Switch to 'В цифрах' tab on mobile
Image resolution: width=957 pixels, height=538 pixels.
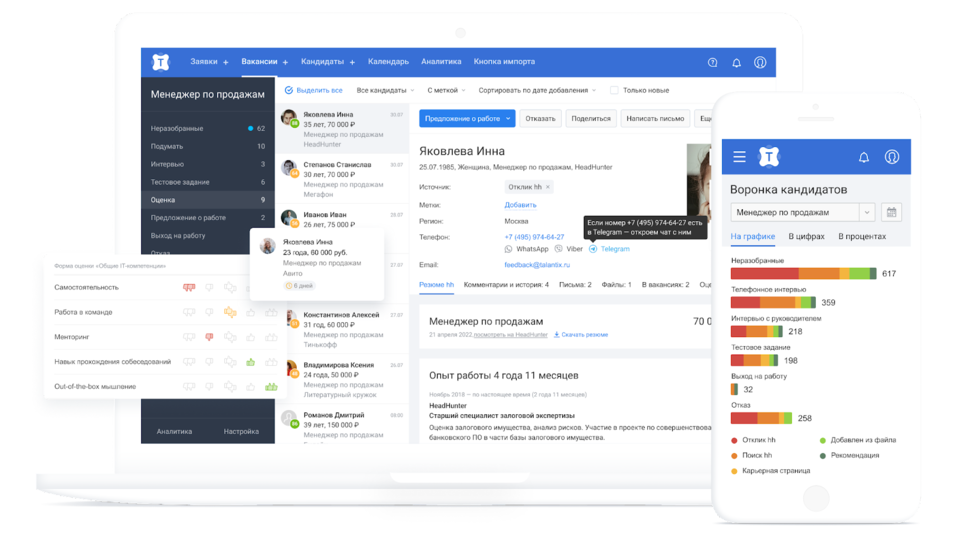(807, 237)
